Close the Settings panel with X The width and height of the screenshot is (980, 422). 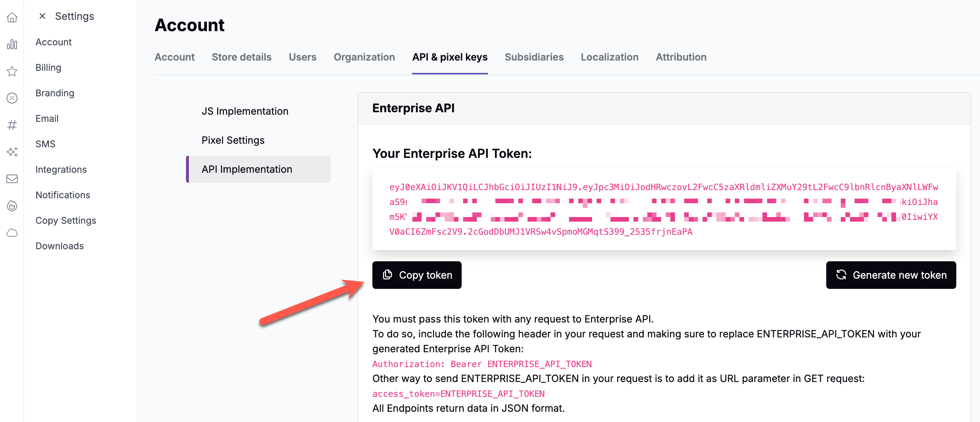coord(42,16)
